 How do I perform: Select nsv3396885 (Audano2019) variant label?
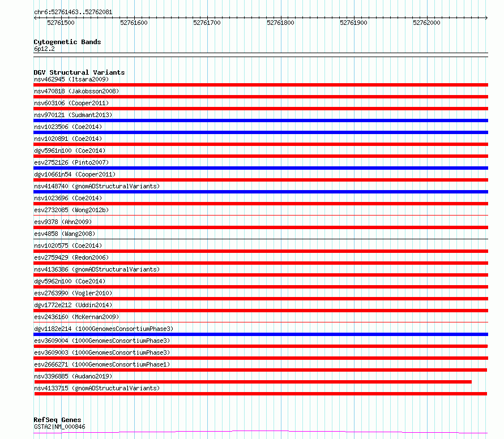coord(73,376)
